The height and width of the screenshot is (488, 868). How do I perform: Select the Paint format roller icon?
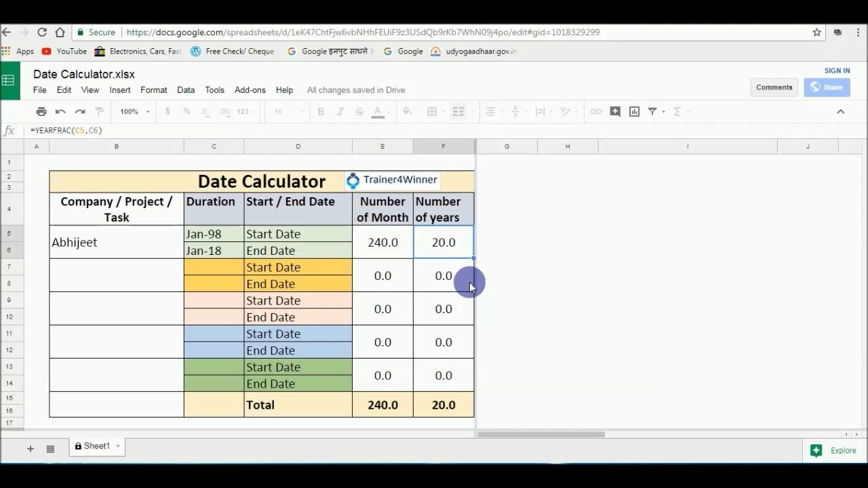point(99,112)
